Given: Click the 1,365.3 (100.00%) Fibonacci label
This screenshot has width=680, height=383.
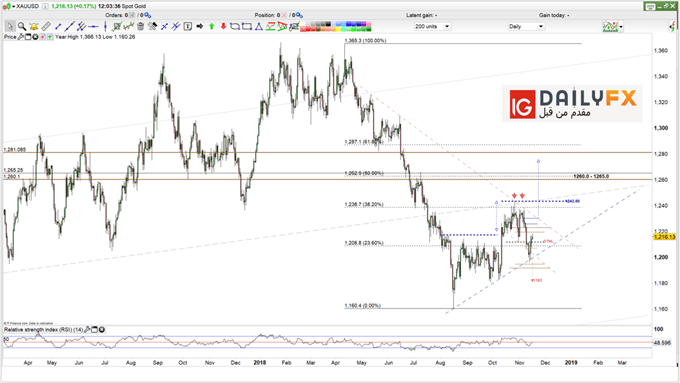Looking at the screenshot, I should point(365,41).
